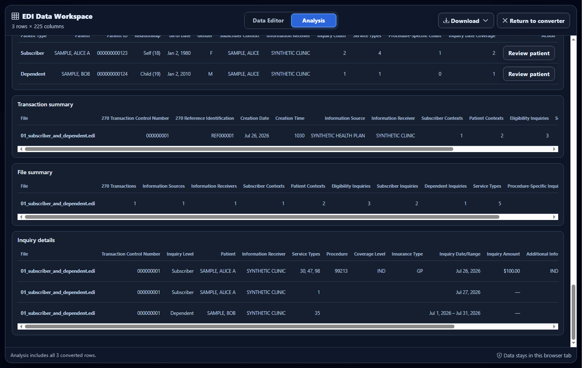Click left arrow of Inquiry details scrollbar
This screenshot has height=368, width=588.
21,327
